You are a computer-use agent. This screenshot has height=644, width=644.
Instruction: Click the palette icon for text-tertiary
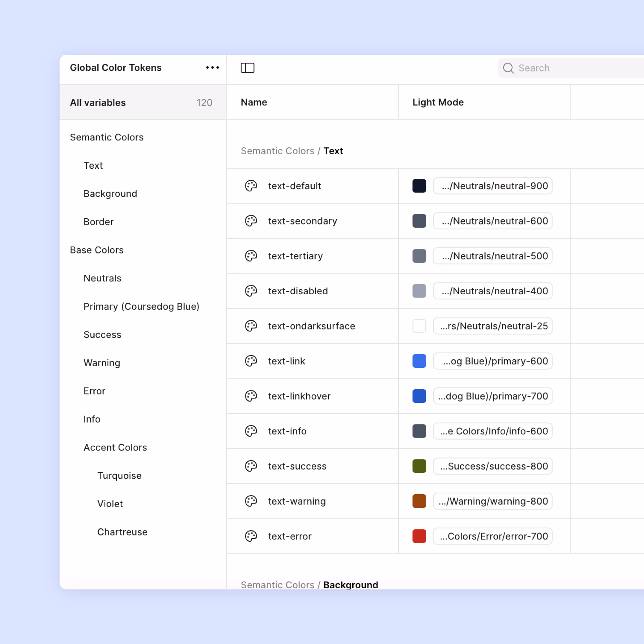tap(251, 256)
